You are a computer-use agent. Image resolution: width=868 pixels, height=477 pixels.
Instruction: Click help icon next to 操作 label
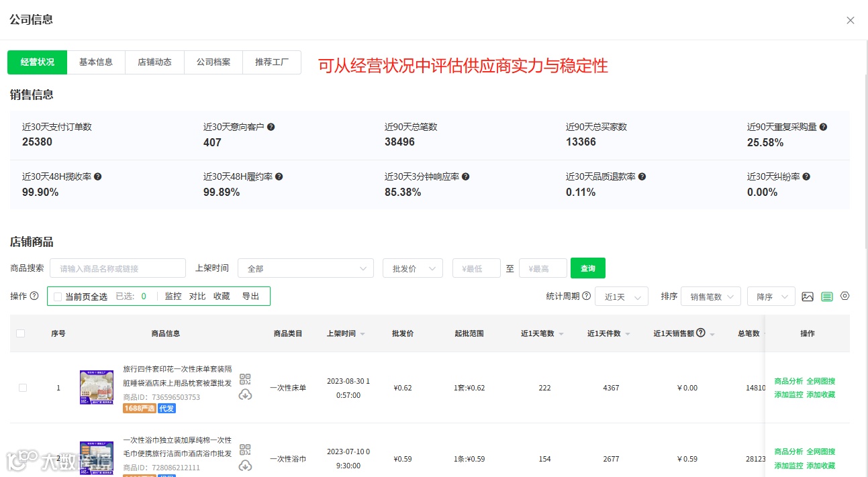point(34,296)
